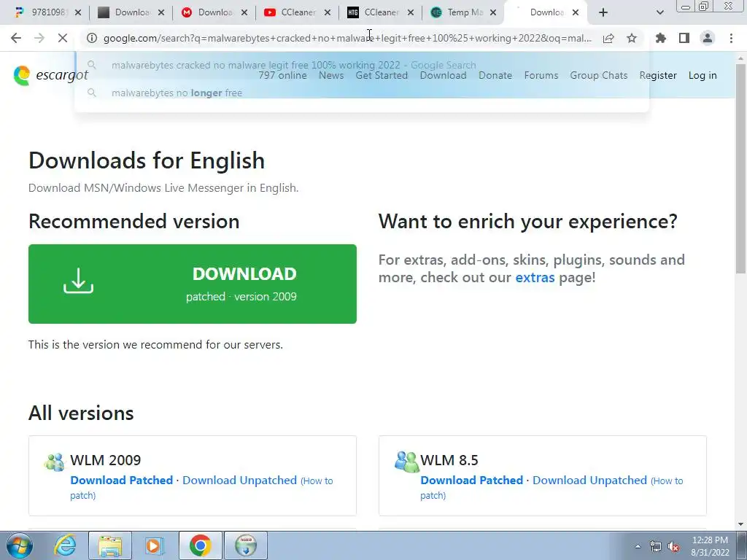Screen dimensions: 747x560
Task: Open the Forums link
Action: [541, 75]
